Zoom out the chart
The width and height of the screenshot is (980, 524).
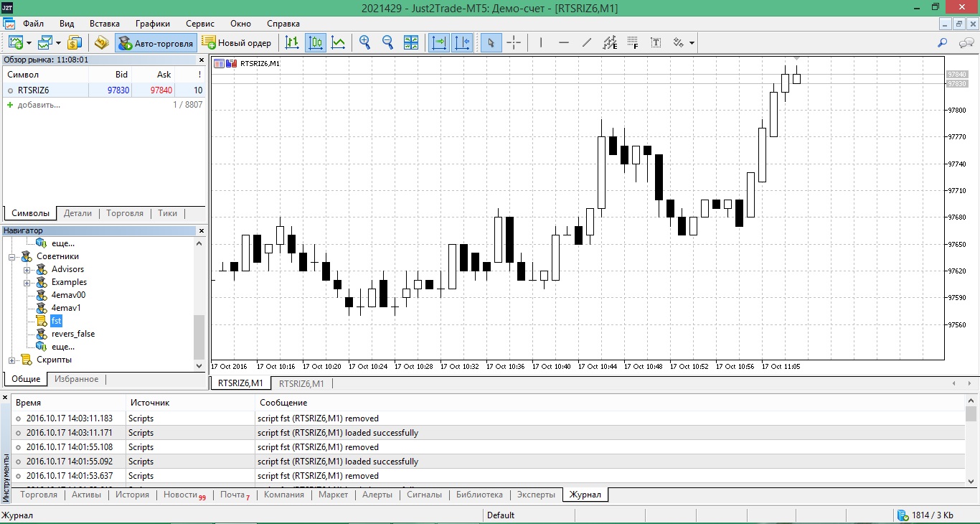click(x=388, y=42)
